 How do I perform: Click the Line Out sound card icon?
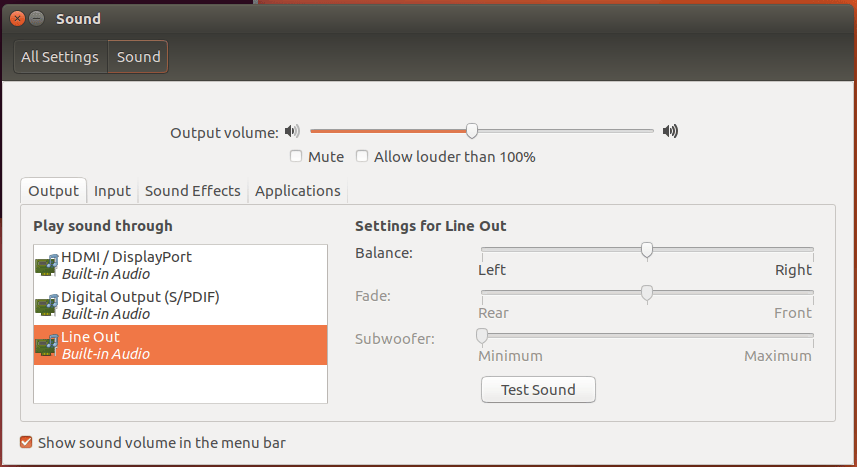pos(47,345)
